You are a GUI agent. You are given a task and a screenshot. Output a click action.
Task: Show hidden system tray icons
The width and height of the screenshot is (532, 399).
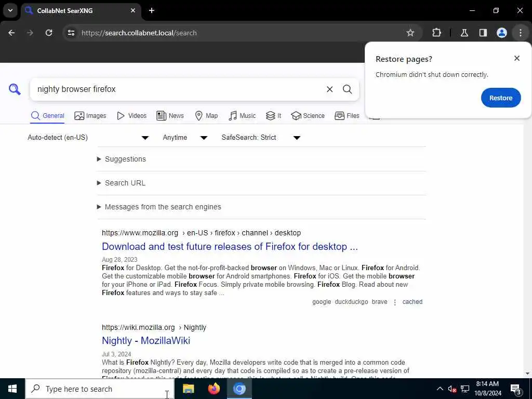(440, 389)
